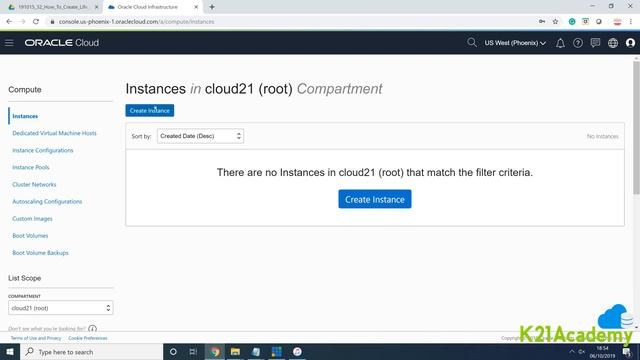Click the browser address bar
The image size is (640, 360).
294,22
